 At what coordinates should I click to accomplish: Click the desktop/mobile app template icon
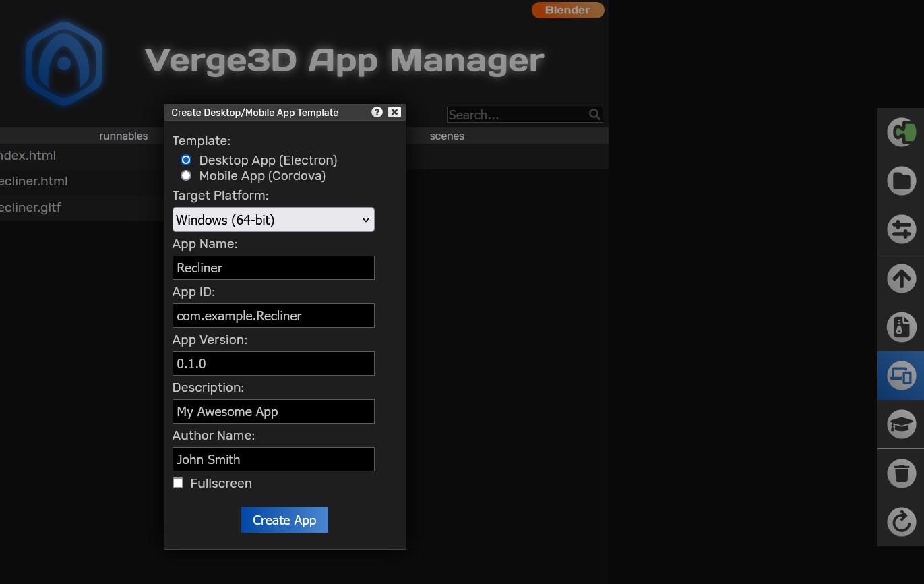(x=901, y=376)
